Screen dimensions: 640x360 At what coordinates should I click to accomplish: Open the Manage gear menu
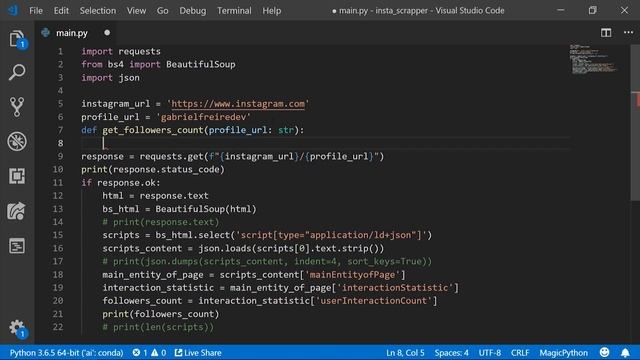(17, 328)
